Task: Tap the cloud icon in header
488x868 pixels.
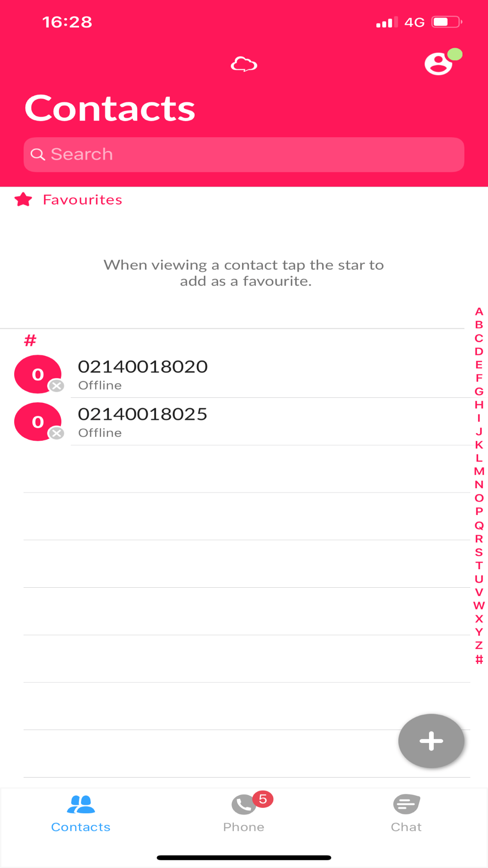Action: click(244, 64)
